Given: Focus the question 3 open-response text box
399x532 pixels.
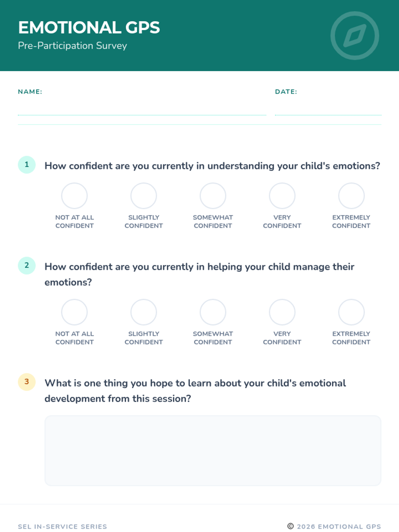Looking at the screenshot, I should [213, 451].
